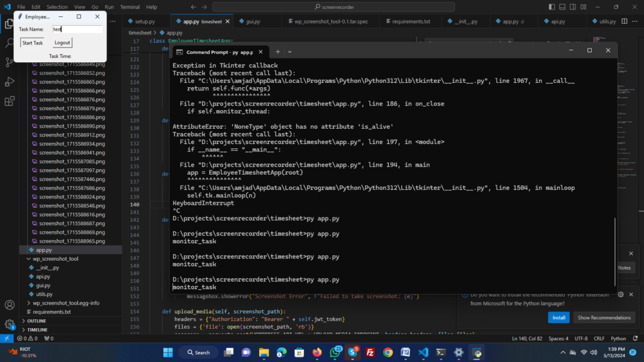Open the Extensions view icon
The image size is (644, 362).
click(9, 101)
